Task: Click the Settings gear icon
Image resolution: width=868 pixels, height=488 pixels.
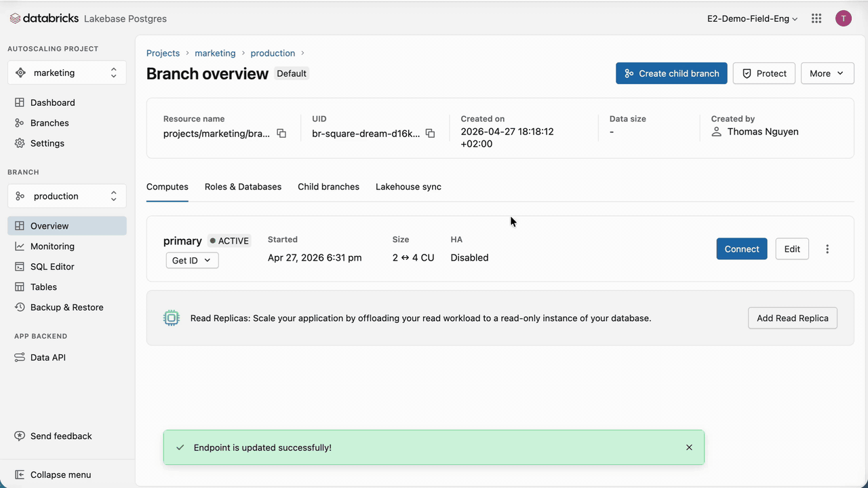Action: coord(20,143)
